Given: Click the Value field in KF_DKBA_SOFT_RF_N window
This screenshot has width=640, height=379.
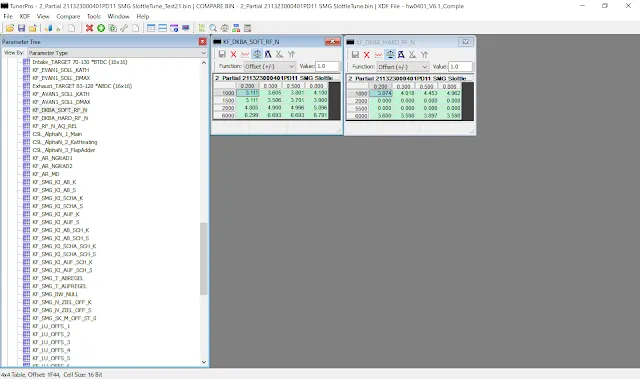Looking at the screenshot, I should click(327, 66).
